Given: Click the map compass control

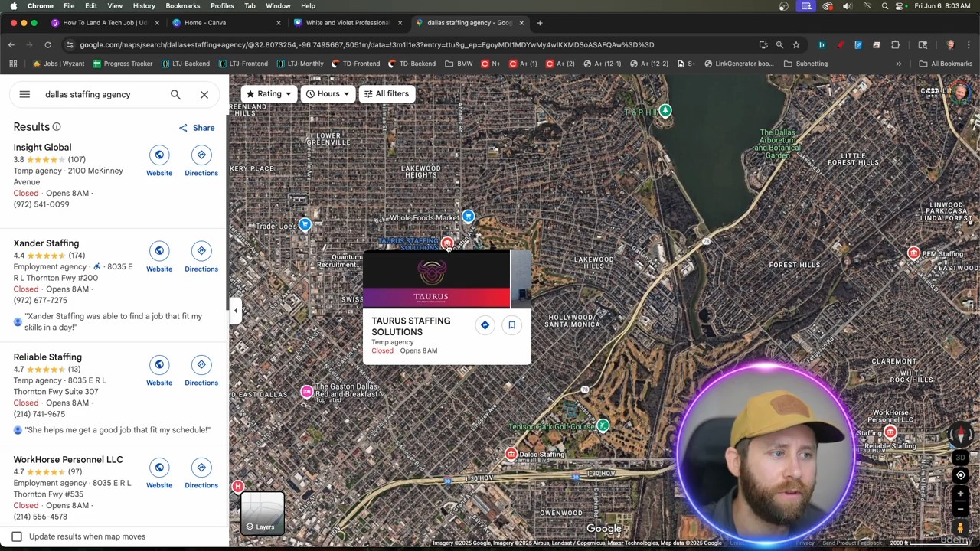Looking at the screenshot, I should pos(961,434).
